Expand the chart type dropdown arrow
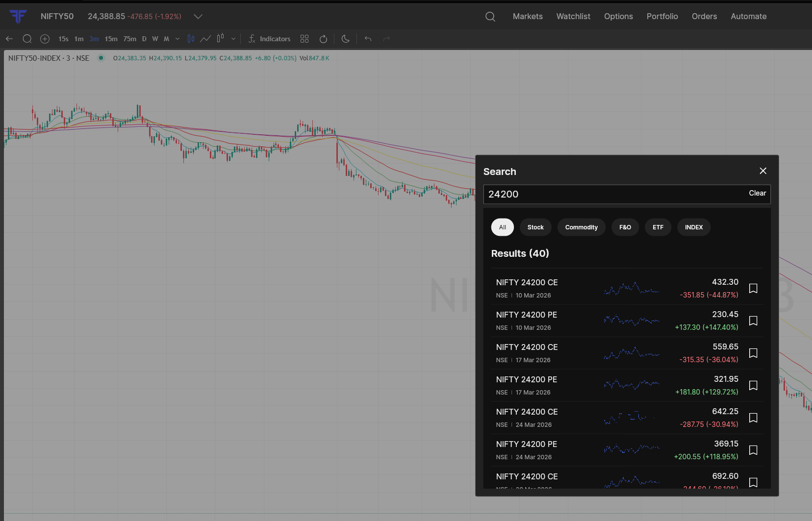The width and height of the screenshot is (812, 521). [233, 39]
